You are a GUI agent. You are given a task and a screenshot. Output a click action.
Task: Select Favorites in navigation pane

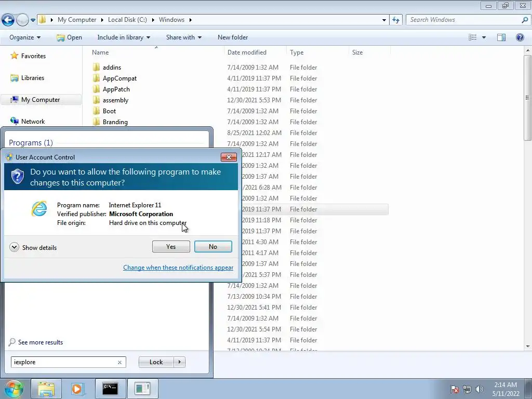28,56
